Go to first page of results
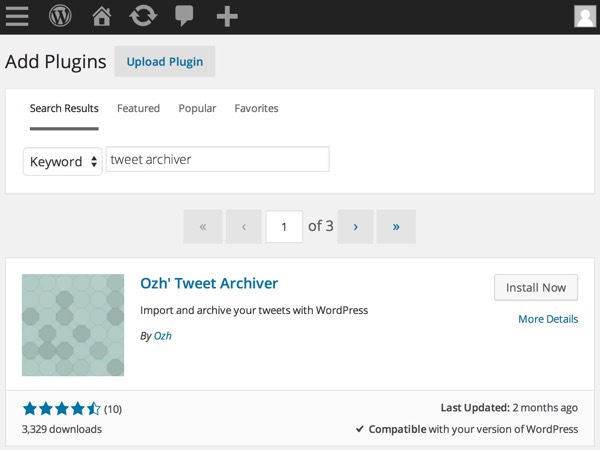This screenshot has width=600, height=450. click(x=203, y=227)
